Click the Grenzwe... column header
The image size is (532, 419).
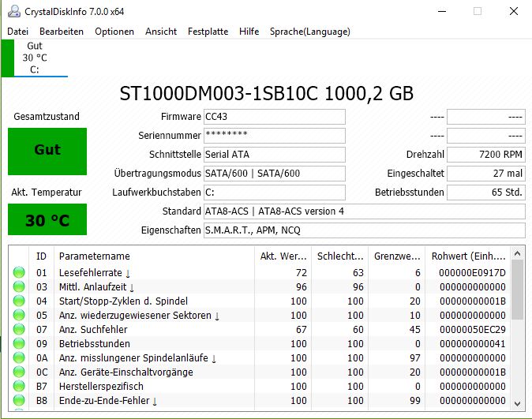[x=397, y=256]
